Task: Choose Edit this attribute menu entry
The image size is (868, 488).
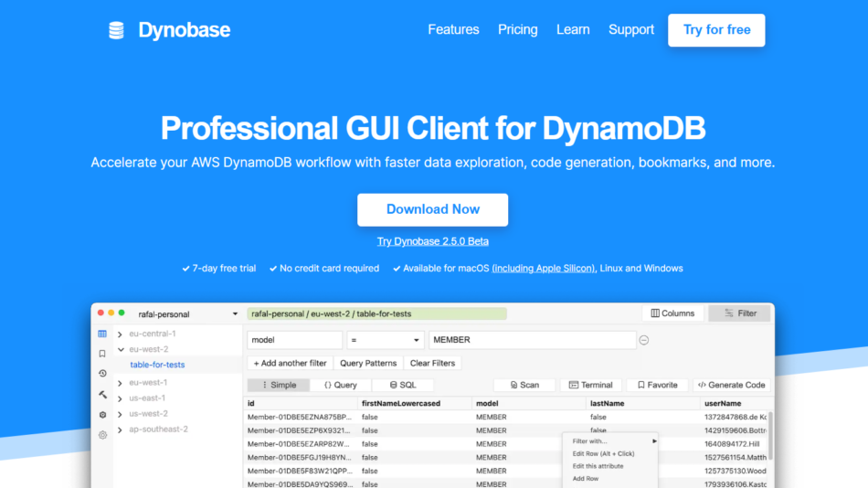Action: pos(598,466)
